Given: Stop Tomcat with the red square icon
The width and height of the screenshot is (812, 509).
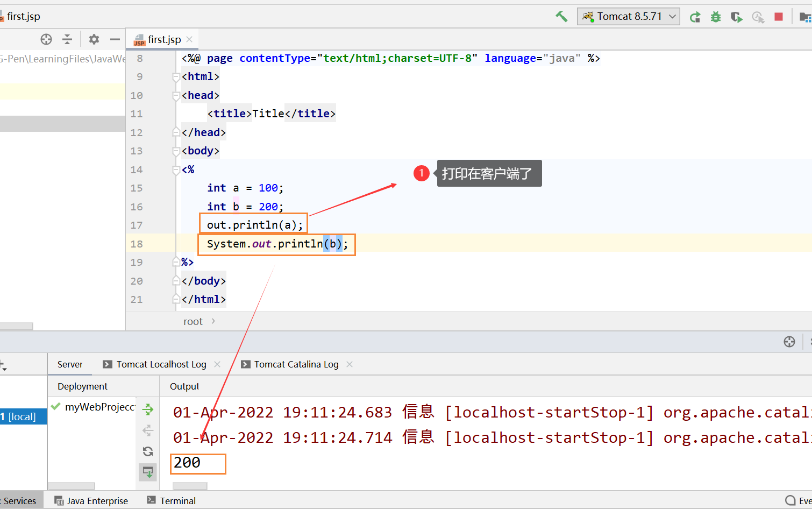Looking at the screenshot, I should pos(779,17).
